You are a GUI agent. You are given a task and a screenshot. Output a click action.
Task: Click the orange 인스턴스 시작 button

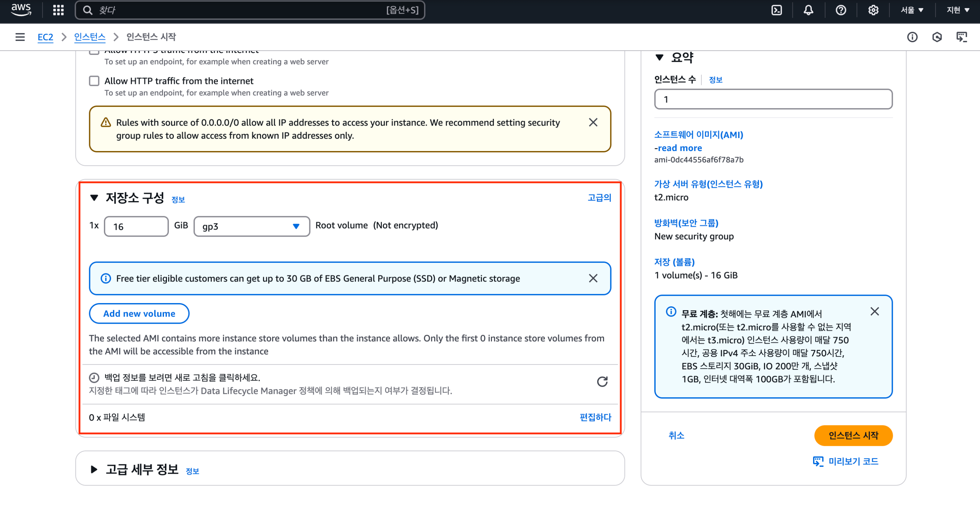coord(853,435)
